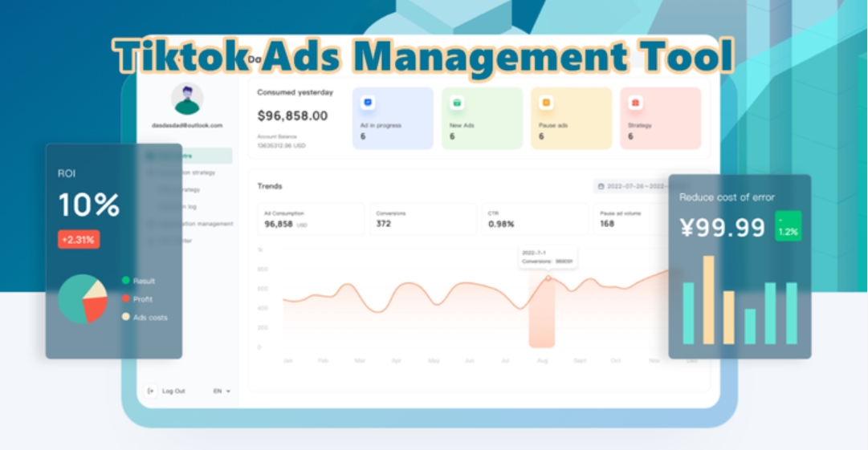Click the $96,858.00 consumed amount
The width and height of the screenshot is (868, 450).
pos(292,116)
